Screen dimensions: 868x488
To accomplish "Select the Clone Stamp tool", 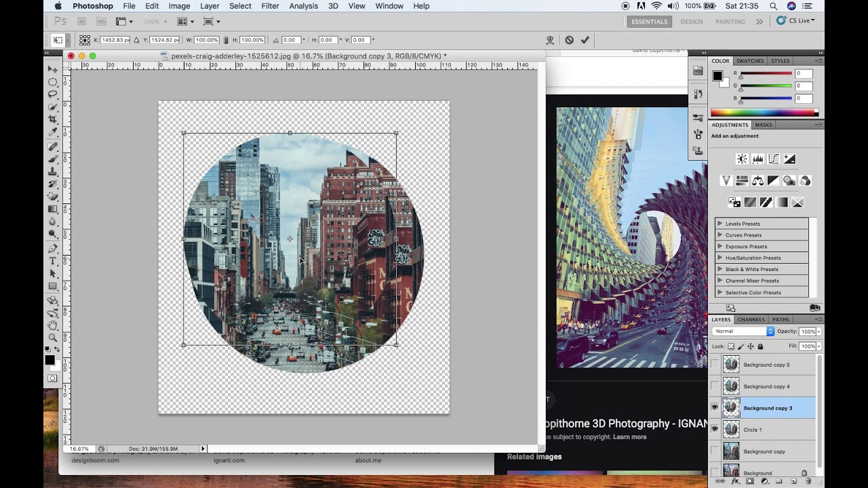I will (x=53, y=171).
